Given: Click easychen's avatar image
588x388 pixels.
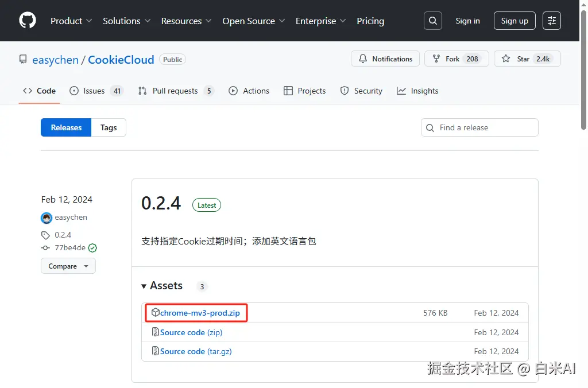Looking at the screenshot, I should pos(47,218).
